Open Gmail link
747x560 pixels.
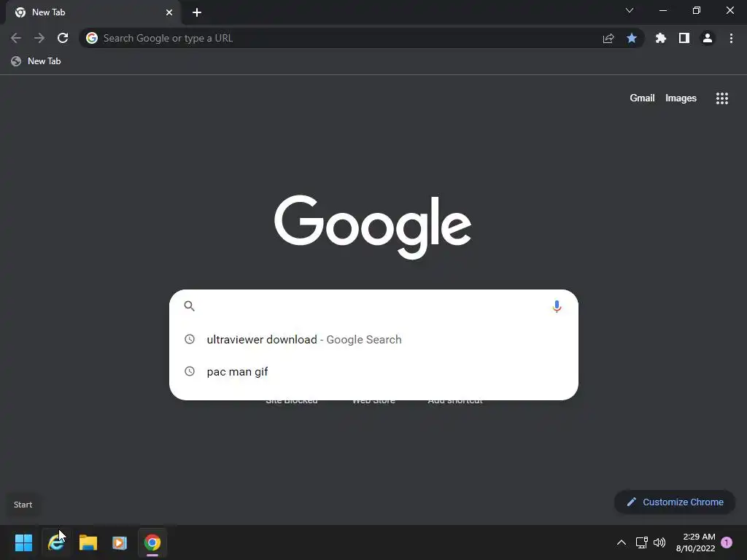(642, 98)
